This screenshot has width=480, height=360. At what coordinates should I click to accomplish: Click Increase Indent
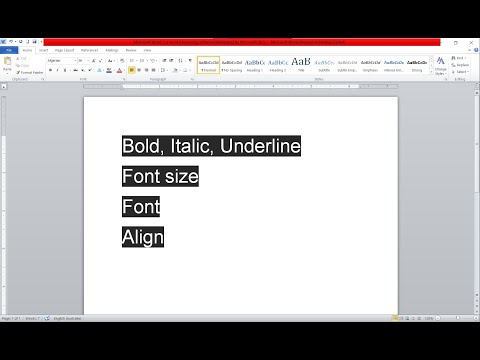171,61
